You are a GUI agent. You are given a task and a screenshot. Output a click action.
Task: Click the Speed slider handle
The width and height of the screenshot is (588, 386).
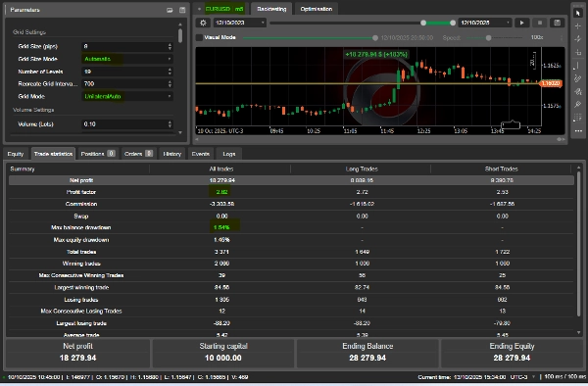point(488,38)
